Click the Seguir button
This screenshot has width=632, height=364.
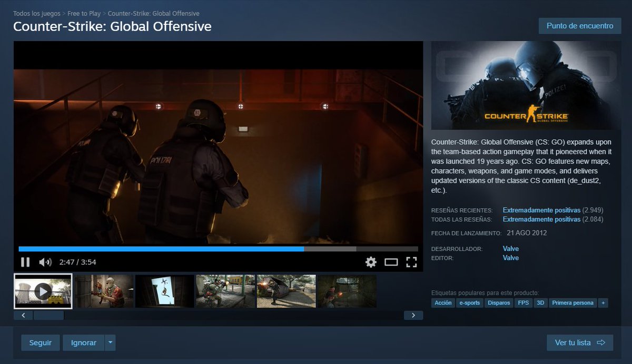tap(41, 342)
